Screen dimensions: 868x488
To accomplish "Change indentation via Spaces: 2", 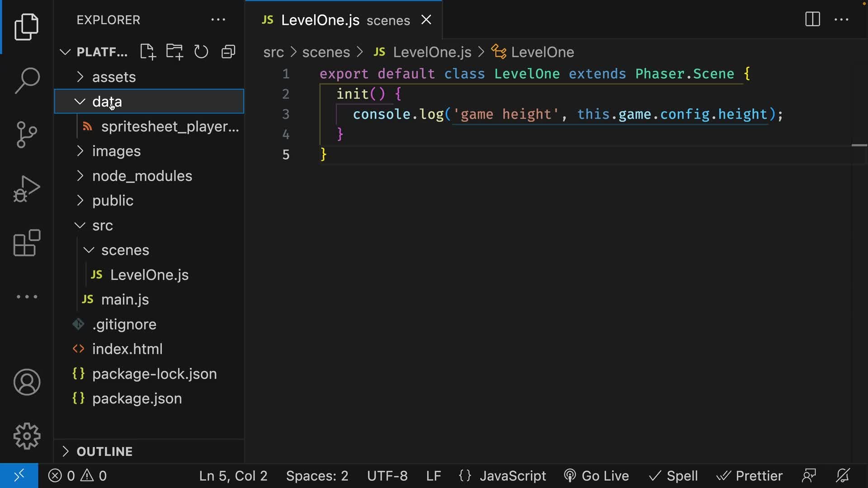I will pos(317,475).
